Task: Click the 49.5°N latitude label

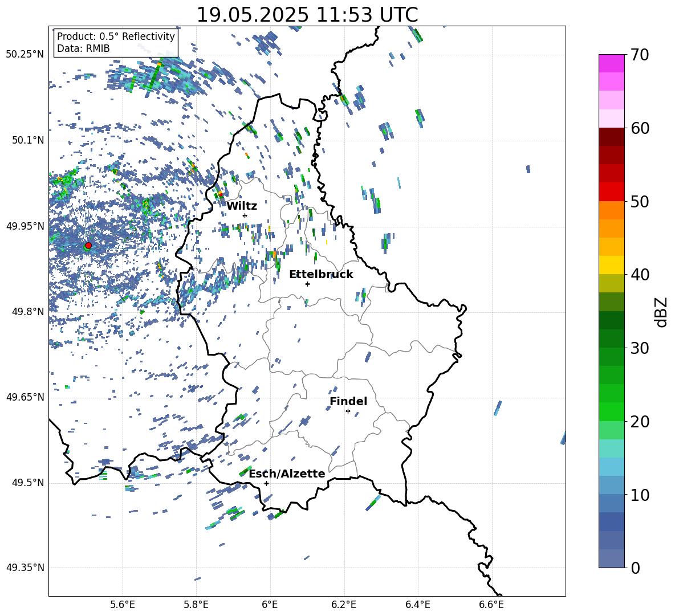Action: [27, 483]
